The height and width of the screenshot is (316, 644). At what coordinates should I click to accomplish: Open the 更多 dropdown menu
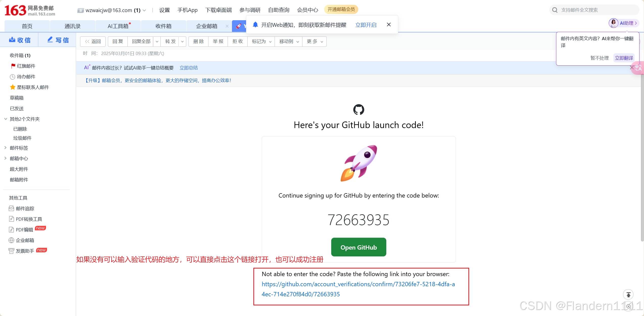pos(315,41)
